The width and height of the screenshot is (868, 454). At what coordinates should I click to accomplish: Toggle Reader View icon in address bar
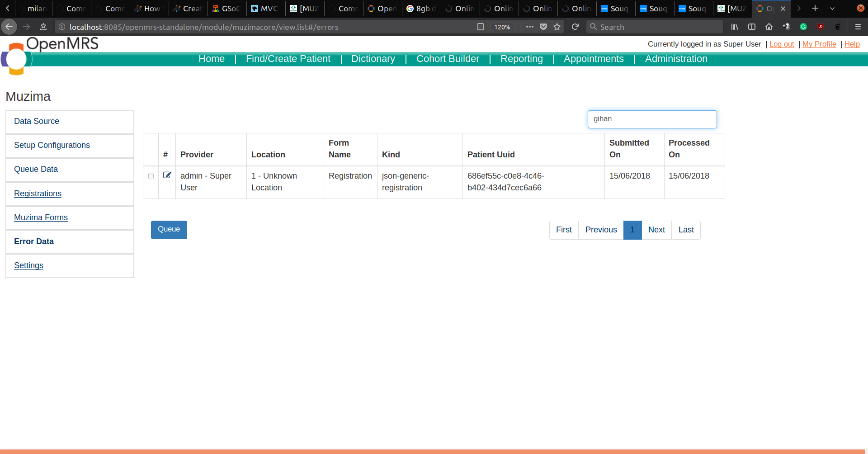tap(481, 27)
